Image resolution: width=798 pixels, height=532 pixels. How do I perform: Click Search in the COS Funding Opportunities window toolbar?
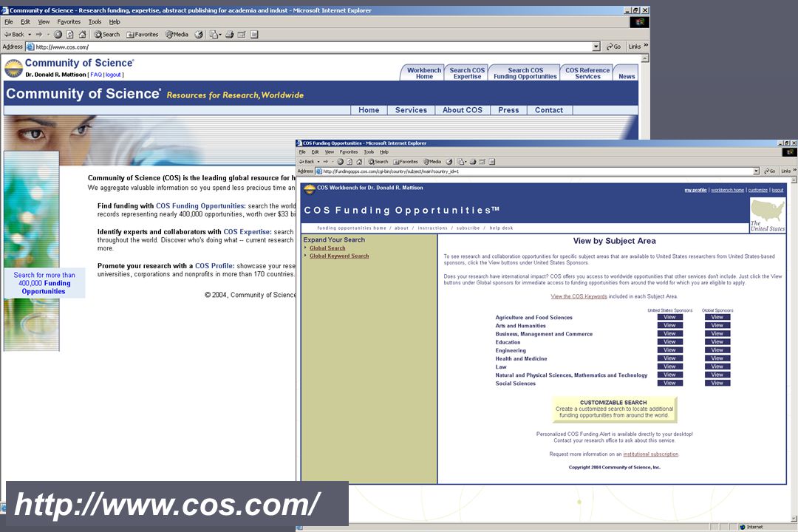(x=378, y=162)
